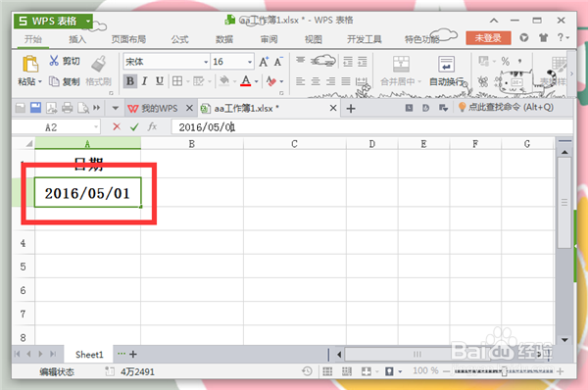Increase indent icon
The width and height of the screenshot is (588, 390).
pyautogui.click(x=363, y=62)
